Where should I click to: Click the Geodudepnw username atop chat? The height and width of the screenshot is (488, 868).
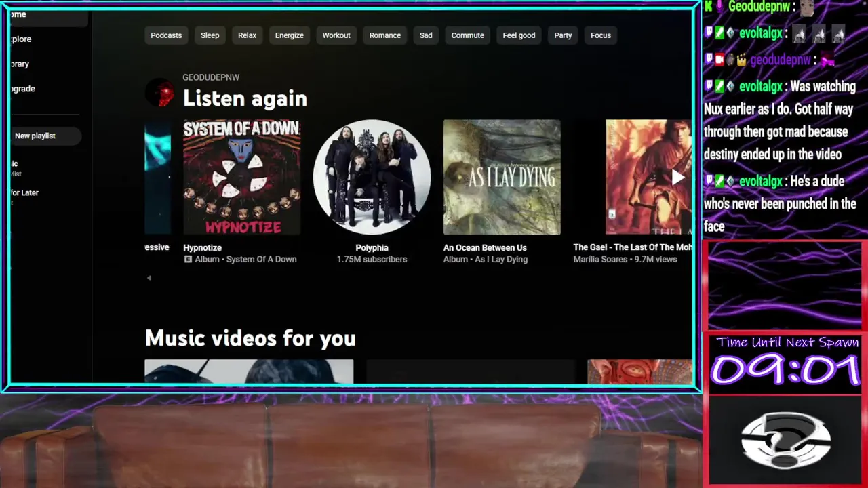click(x=759, y=7)
